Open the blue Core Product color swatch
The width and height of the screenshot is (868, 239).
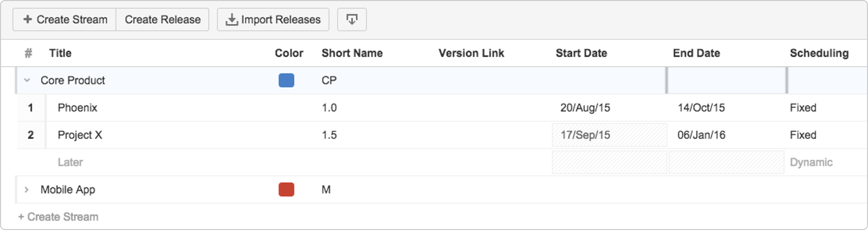(286, 80)
